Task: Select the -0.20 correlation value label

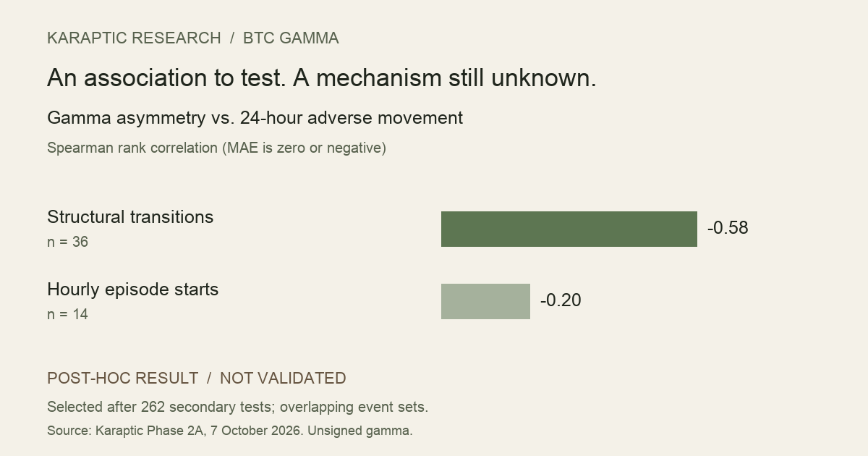Action: tap(561, 300)
